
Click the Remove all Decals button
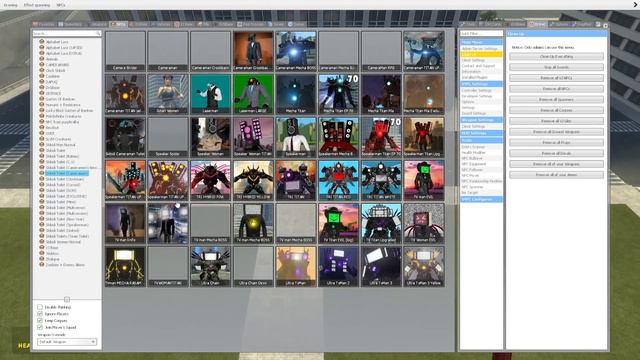point(556,153)
